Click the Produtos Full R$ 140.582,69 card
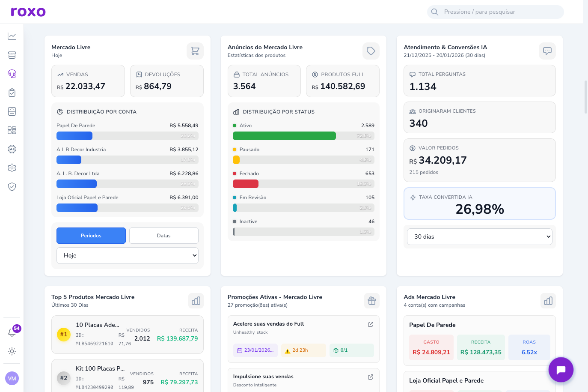 pos(343,81)
